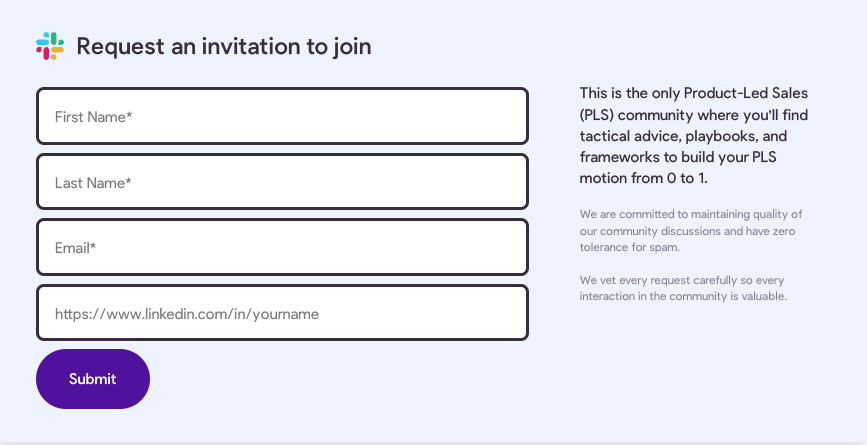Click into the LinkedIn profile URL field
Screen dimensions: 867x445
pos(282,313)
